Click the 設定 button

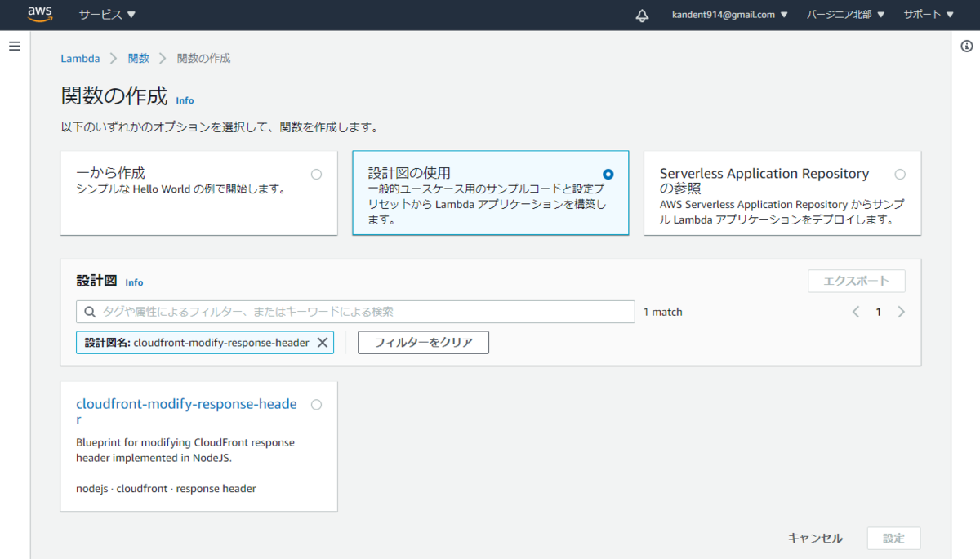(893, 539)
